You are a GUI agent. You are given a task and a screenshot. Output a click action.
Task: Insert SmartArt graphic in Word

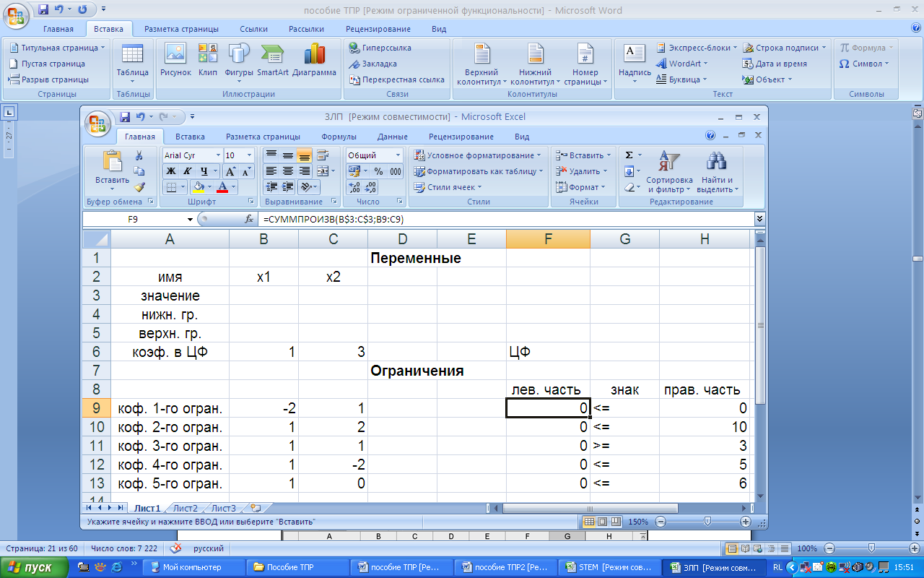coord(272,60)
